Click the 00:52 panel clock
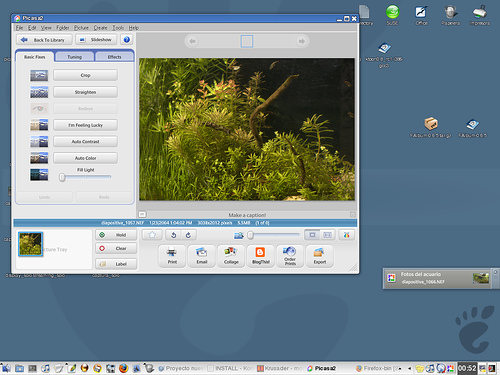 click(467, 368)
